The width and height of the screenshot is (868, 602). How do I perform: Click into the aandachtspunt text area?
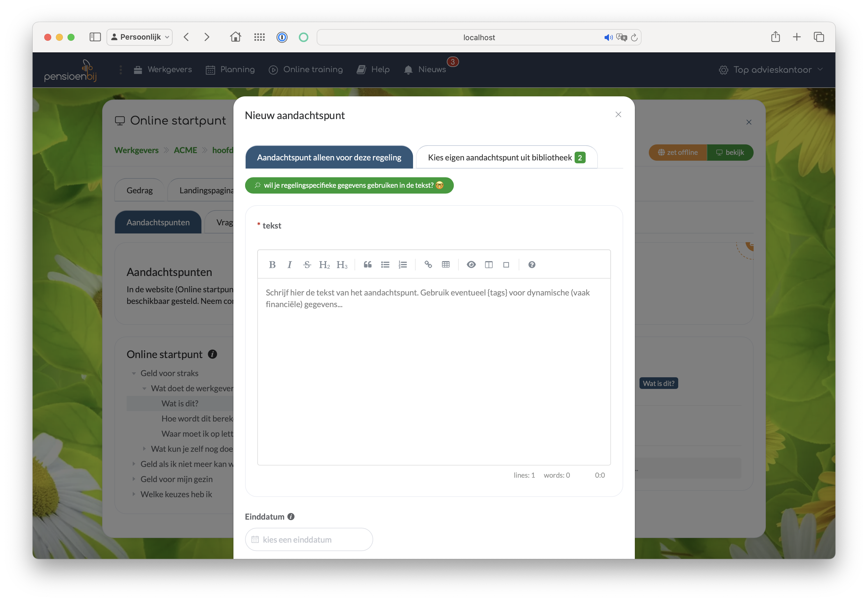coord(434,371)
